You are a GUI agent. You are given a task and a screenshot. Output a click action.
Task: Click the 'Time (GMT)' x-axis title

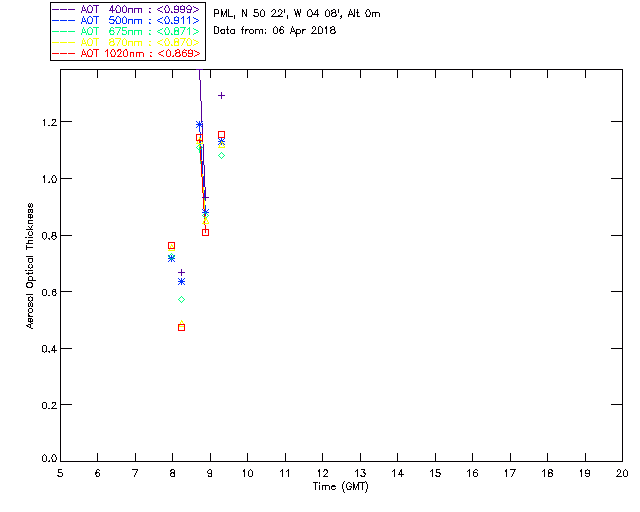[341, 487]
